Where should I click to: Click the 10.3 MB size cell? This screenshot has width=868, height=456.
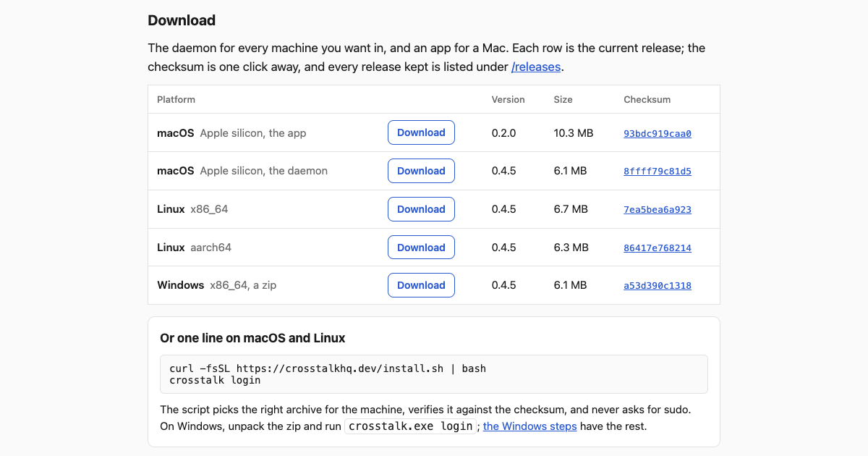[x=574, y=133]
